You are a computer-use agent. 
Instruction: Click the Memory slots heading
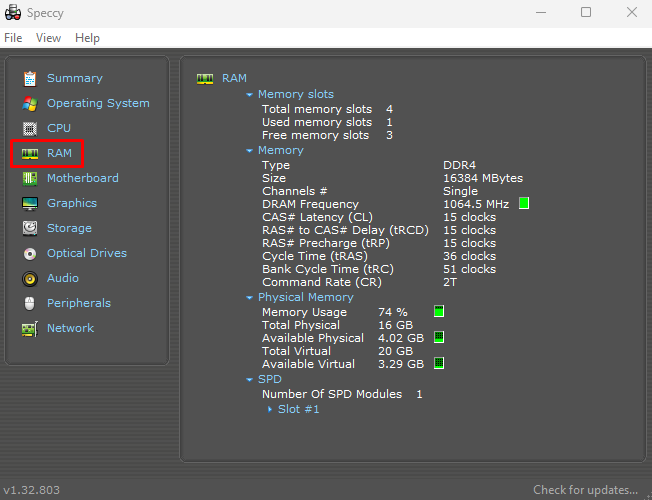pos(296,94)
